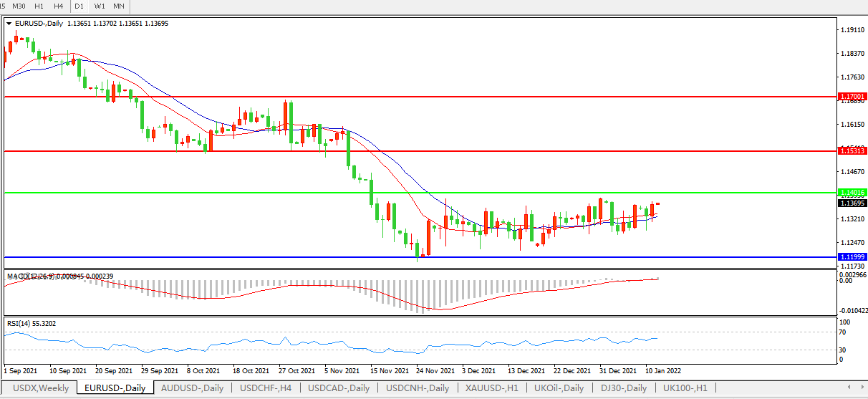The width and height of the screenshot is (868, 399).
Task: Expand the EURUSD chart title dropdown arrow
Action: point(9,23)
